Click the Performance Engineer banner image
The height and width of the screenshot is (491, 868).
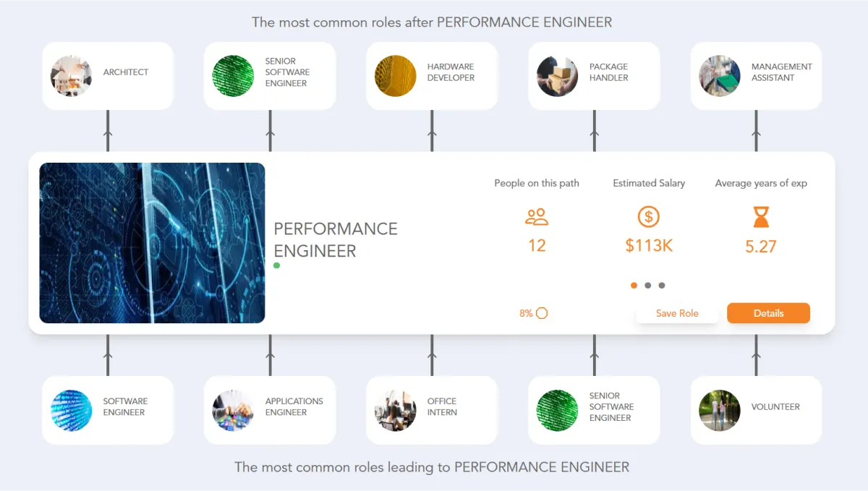click(152, 243)
